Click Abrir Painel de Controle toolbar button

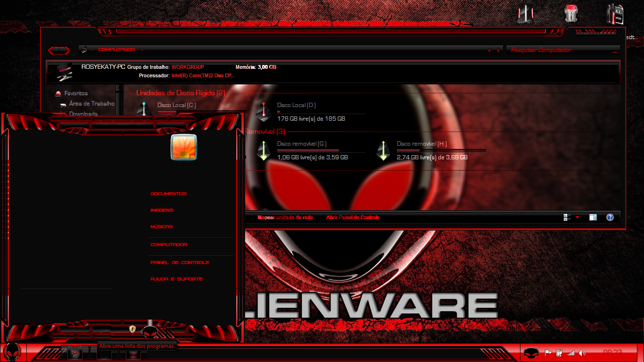[353, 217]
